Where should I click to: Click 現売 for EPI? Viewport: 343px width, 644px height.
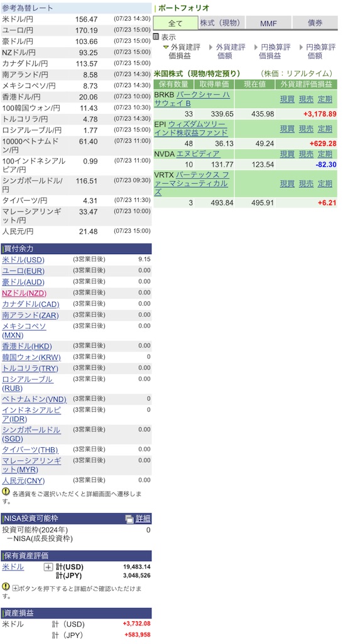coord(306,128)
